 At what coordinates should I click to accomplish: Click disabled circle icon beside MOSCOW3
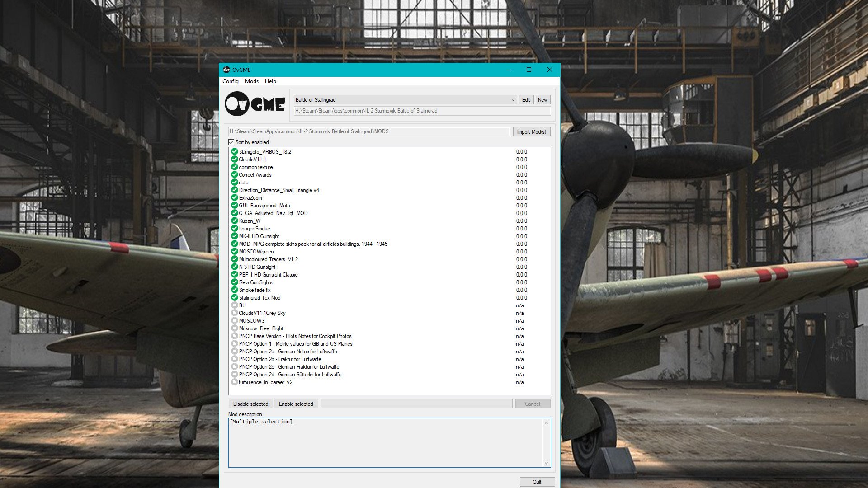234,320
